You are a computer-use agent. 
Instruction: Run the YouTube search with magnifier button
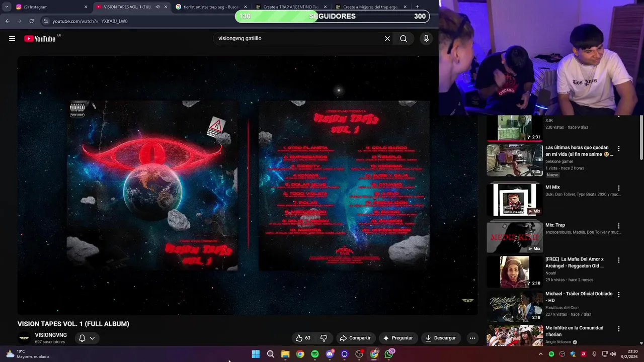(x=404, y=39)
